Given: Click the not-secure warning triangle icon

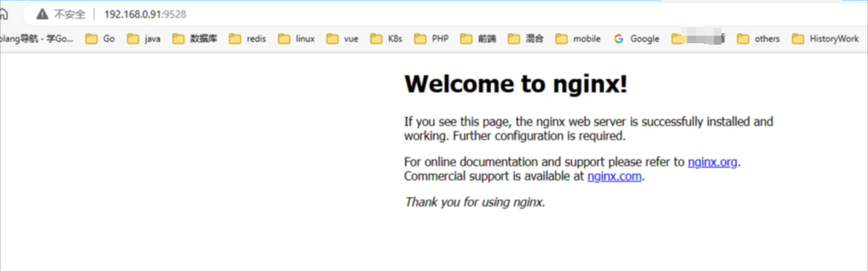Looking at the screenshot, I should (x=42, y=14).
